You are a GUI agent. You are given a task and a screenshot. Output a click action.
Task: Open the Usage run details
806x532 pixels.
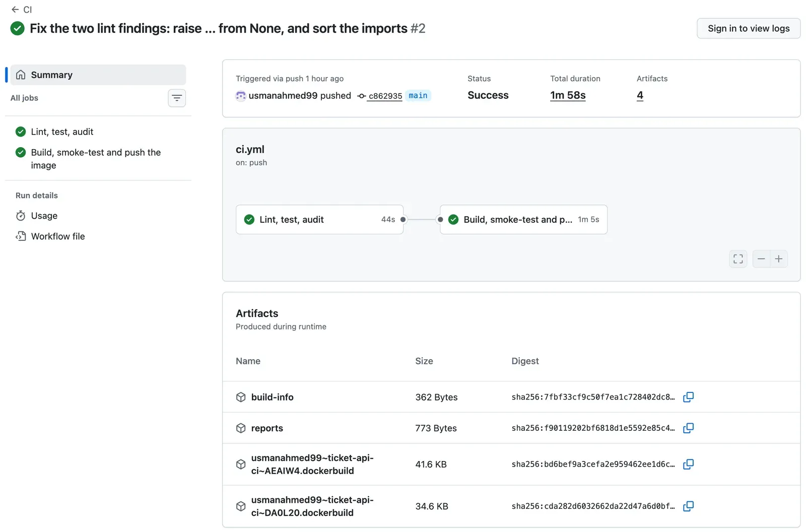44,216
